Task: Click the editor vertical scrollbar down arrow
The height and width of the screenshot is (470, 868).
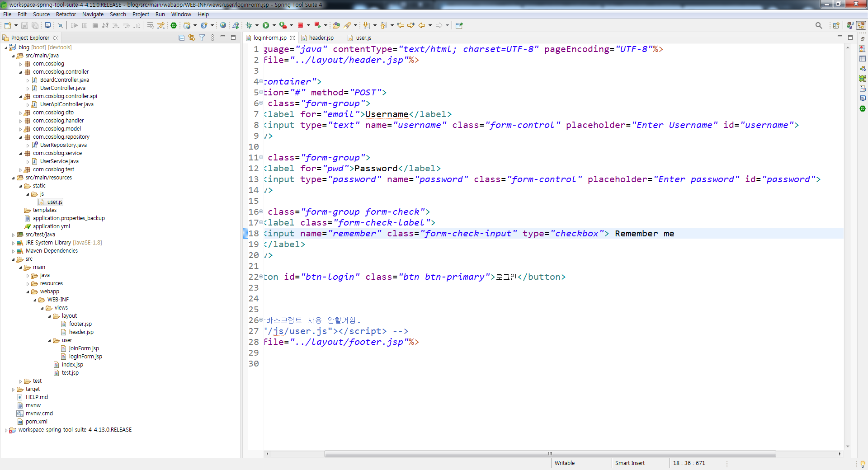Action: coord(848,446)
